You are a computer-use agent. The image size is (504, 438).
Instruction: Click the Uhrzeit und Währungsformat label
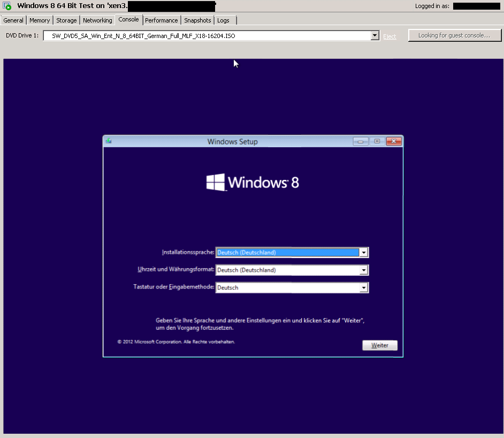point(176,269)
